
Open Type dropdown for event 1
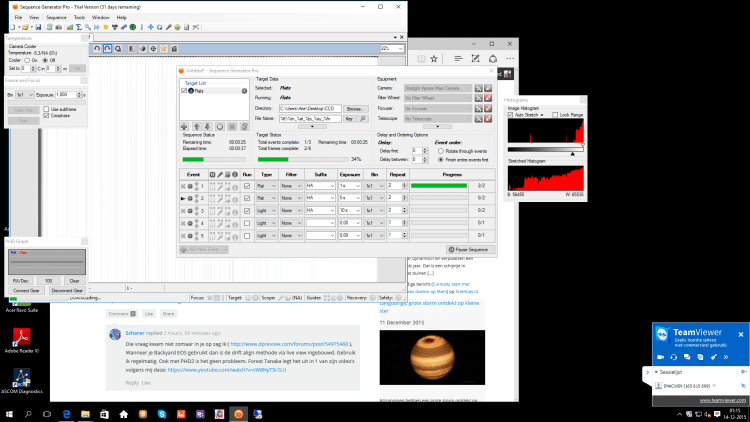click(x=266, y=186)
